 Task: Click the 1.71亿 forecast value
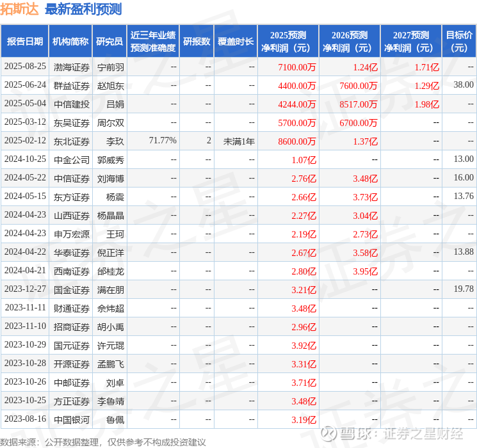coord(427,67)
